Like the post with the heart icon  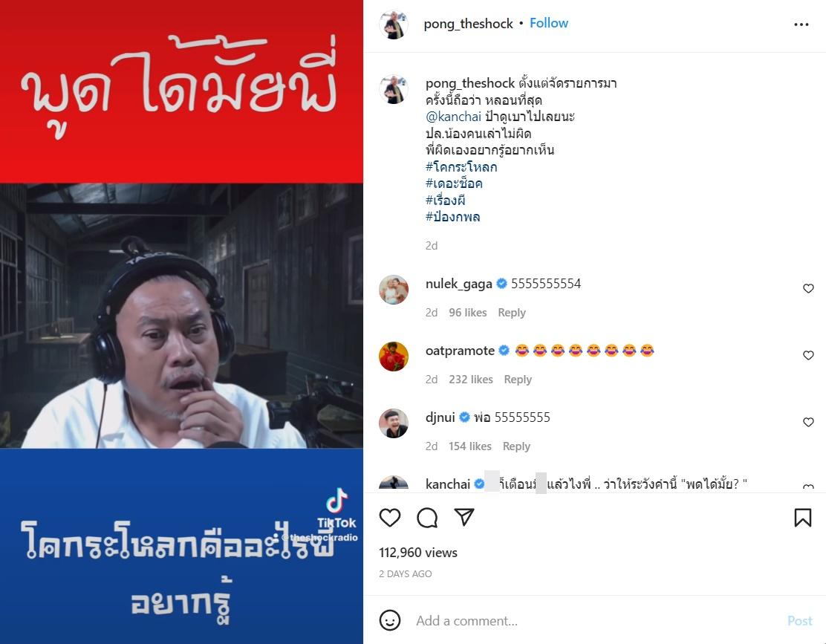[x=390, y=518]
